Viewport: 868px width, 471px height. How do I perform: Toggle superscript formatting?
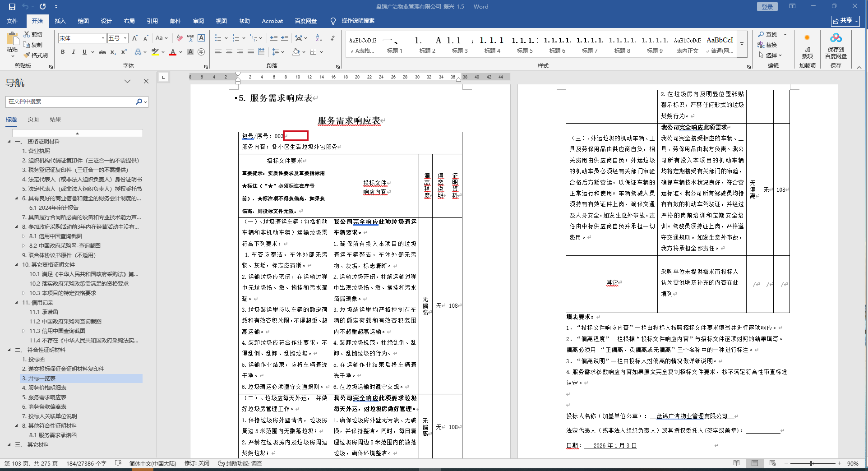[124, 52]
